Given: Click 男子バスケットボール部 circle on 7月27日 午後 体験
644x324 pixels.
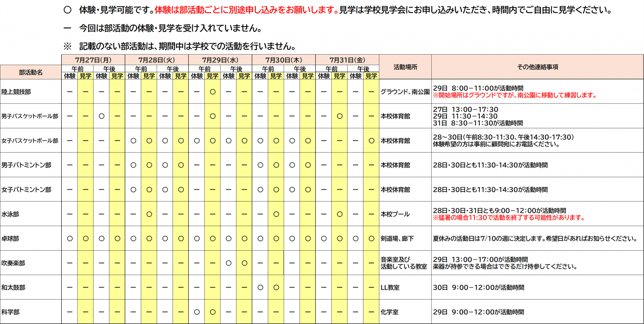Looking at the screenshot, I should (102, 116).
